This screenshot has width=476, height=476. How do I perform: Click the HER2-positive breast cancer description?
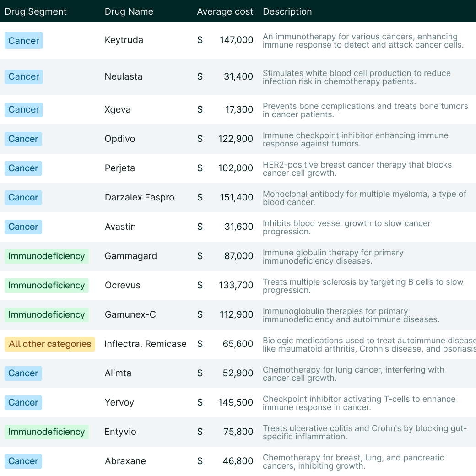pyautogui.click(x=357, y=169)
